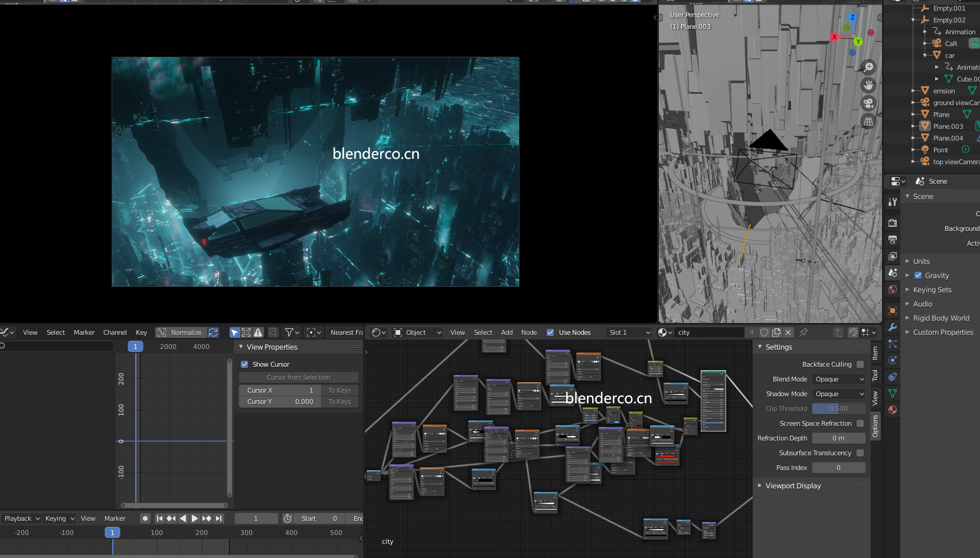Play the animation forward

[x=195, y=518]
